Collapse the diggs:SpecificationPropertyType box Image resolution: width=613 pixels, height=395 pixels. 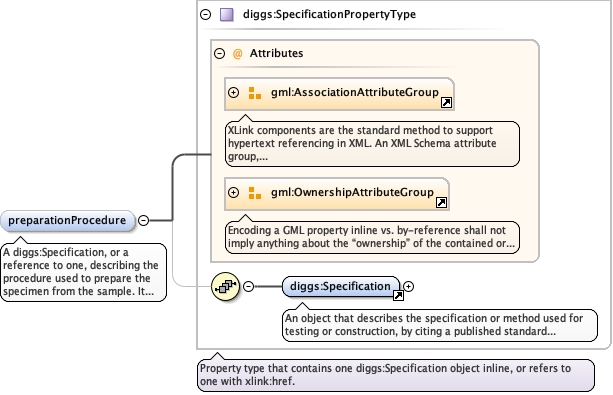pyautogui.click(x=206, y=15)
